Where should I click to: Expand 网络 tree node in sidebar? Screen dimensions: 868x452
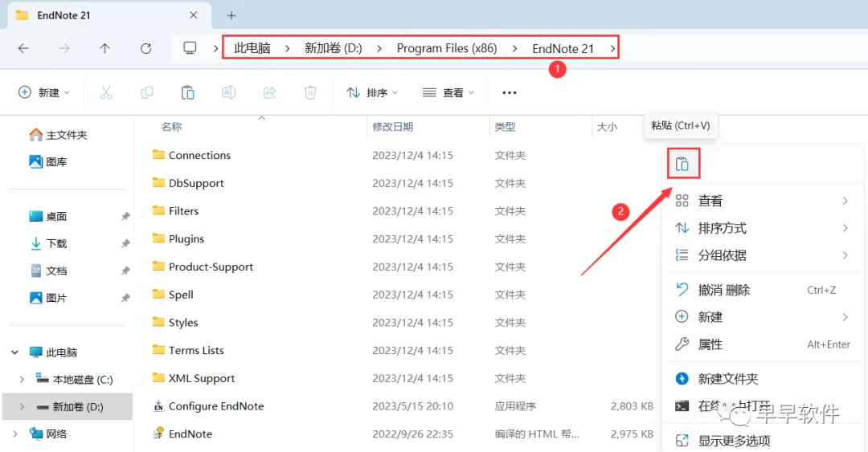(15, 434)
